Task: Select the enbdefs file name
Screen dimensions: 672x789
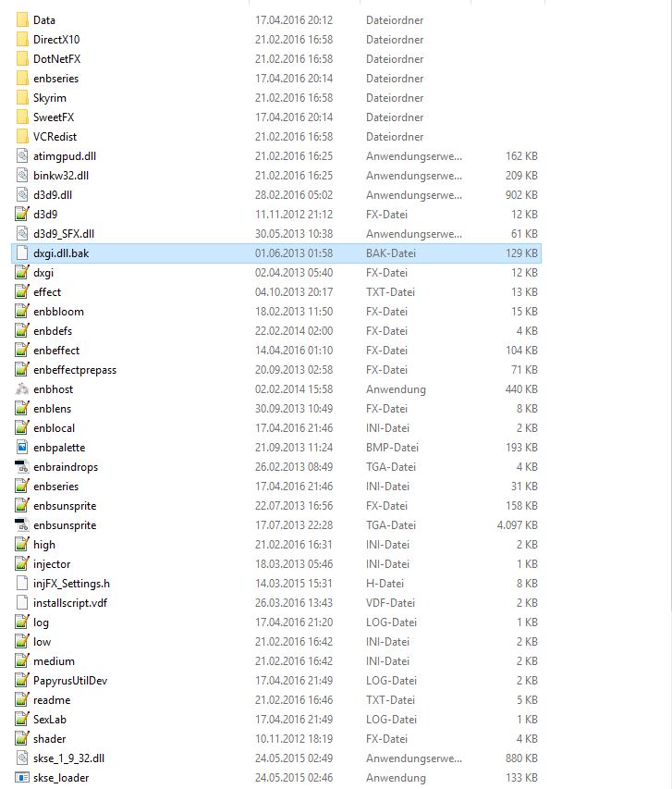Action: pyautogui.click(x=53, y=331)
